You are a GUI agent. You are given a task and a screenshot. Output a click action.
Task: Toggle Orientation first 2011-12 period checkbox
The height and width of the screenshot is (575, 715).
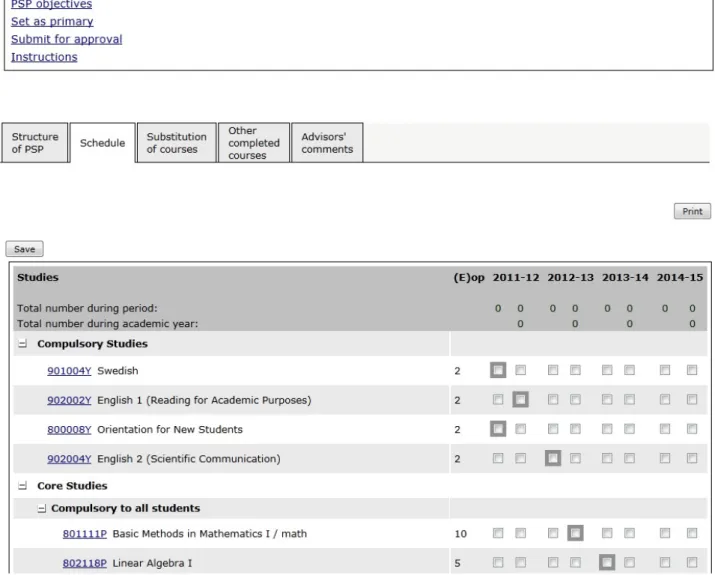click(x=498, y=429)
